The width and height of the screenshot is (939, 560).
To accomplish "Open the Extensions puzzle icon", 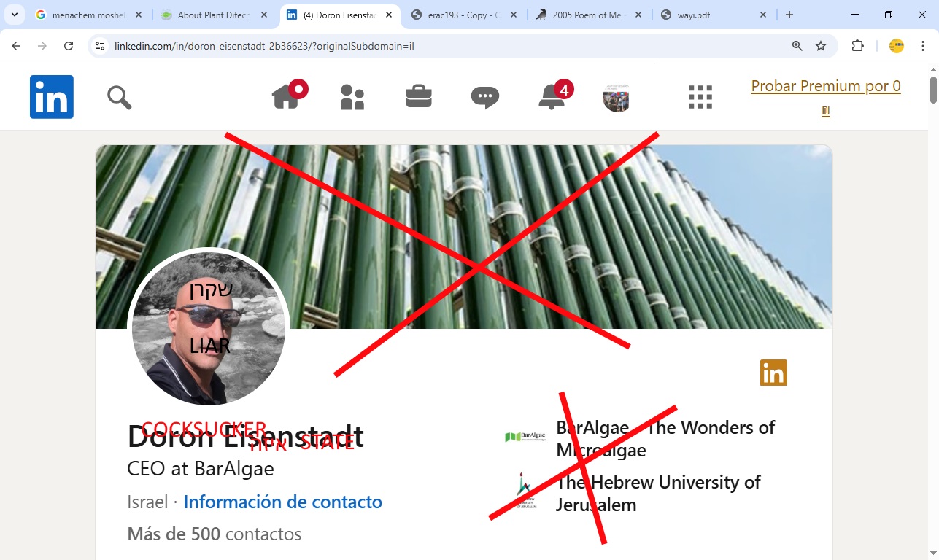I will [x=858, y=46].
